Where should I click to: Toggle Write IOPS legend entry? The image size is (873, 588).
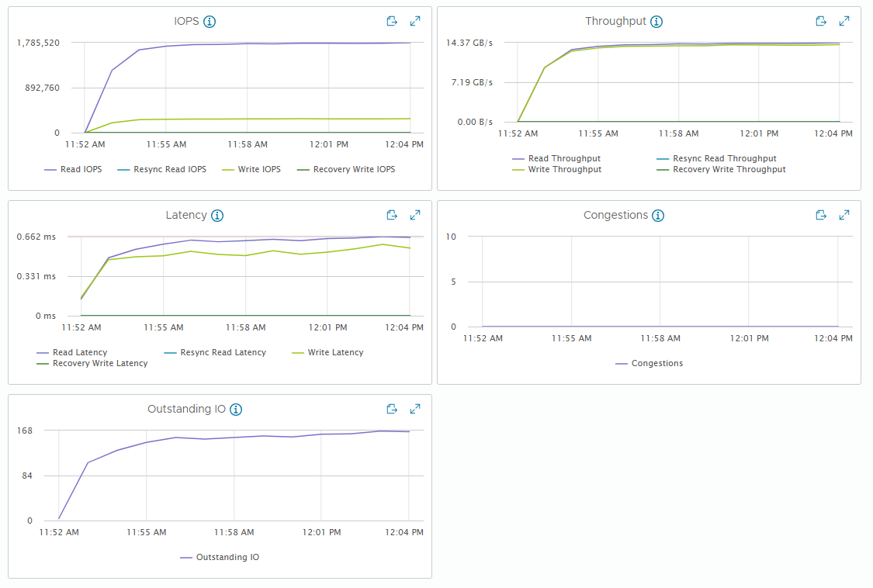pos(251,169)
